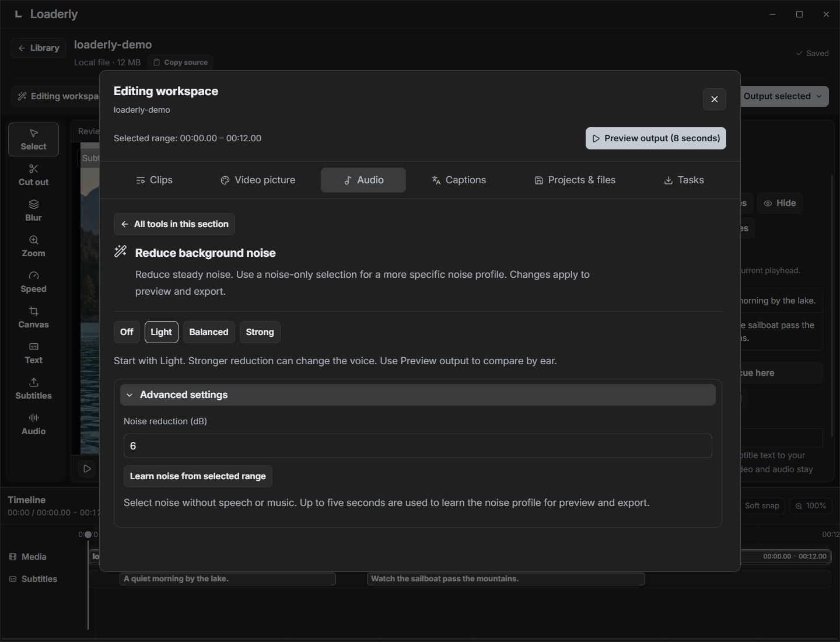This screenshot has width=840, height=642.
Task: Open the Speed tool
Action: point(33,282)
